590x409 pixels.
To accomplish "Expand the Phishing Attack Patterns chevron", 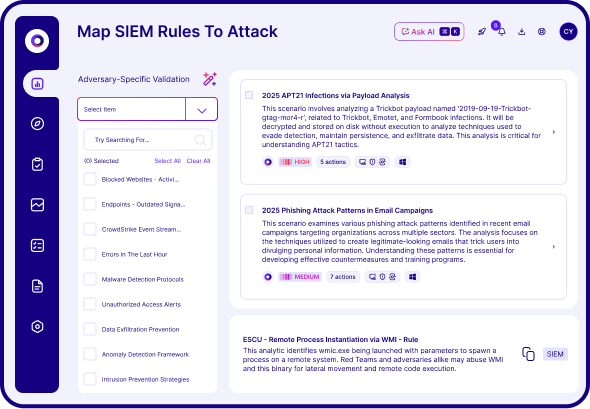I will 554,247.
